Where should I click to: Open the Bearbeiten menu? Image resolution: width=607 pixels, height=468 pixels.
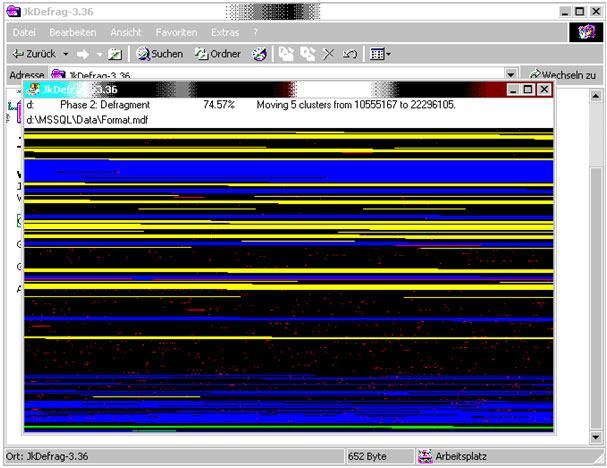click(72, 33)
